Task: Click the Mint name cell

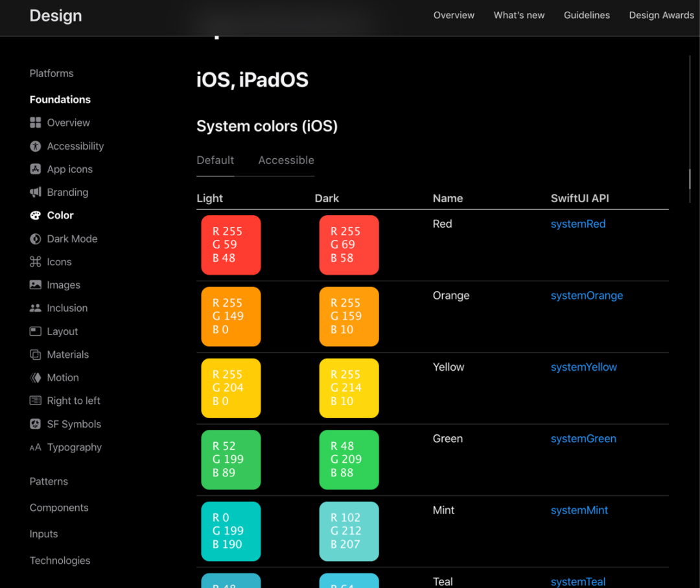Action: (444, 510)
